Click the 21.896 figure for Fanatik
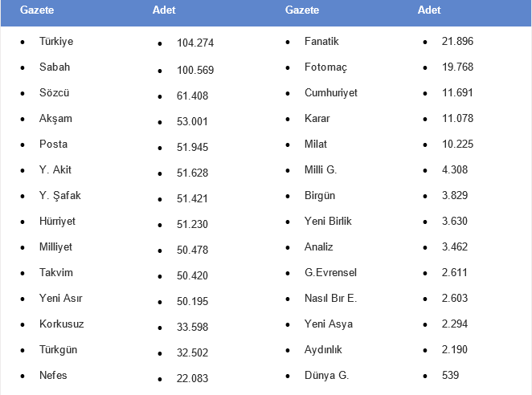The image size is (532, 395). pyautogui.click(x=457, y=41)
